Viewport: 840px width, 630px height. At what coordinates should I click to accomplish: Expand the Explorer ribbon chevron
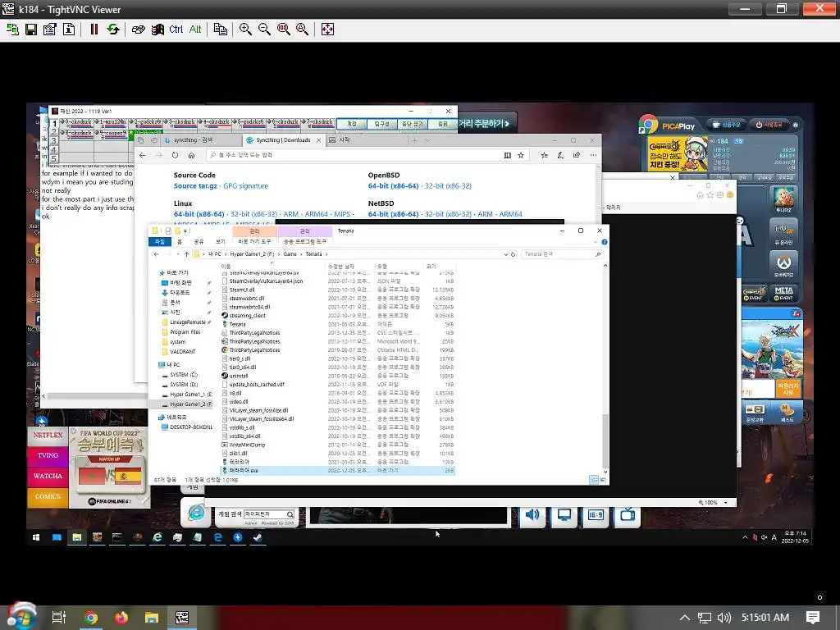tap(596, 242)
